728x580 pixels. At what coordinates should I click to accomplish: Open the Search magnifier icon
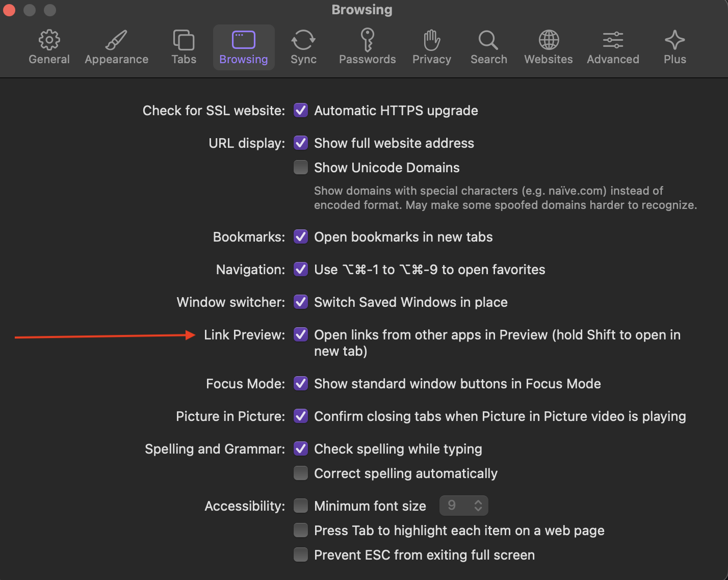tap(488, 40)
